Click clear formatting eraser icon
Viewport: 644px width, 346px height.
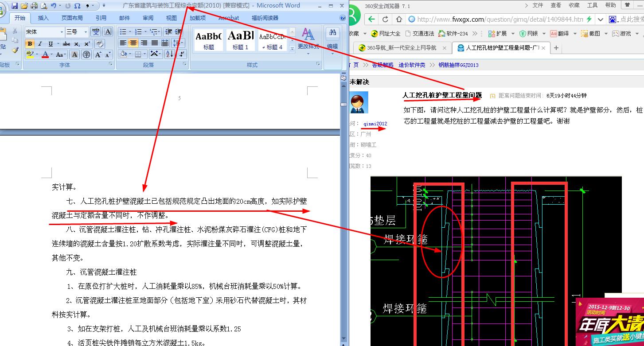coord(100,44)
